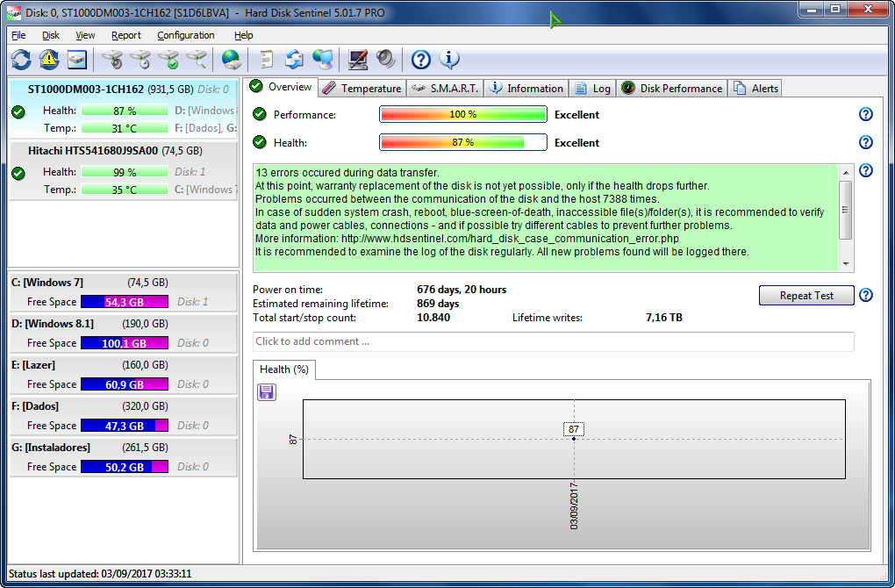The image size is (895, 588).
Task: Click help icon beside Performance bar
Action: pos(866,114)
